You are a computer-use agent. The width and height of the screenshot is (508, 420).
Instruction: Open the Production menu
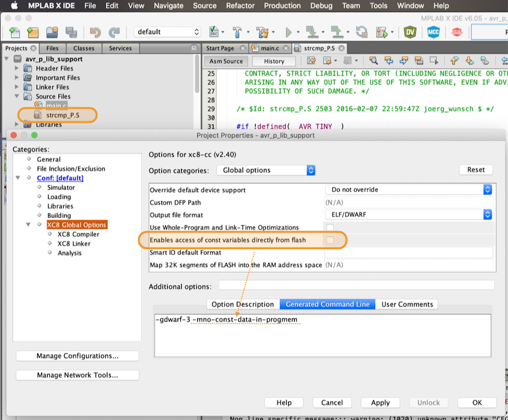(x=282, y=6)
